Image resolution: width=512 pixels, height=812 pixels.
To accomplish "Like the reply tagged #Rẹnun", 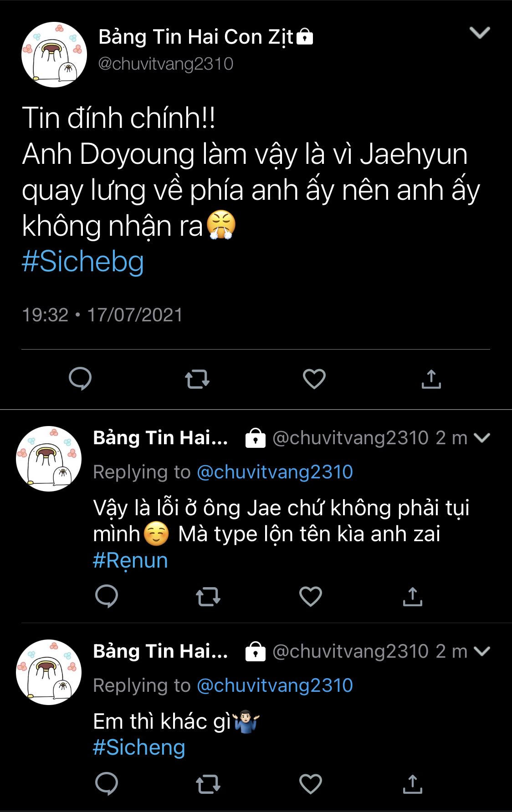I will [311, 596].
